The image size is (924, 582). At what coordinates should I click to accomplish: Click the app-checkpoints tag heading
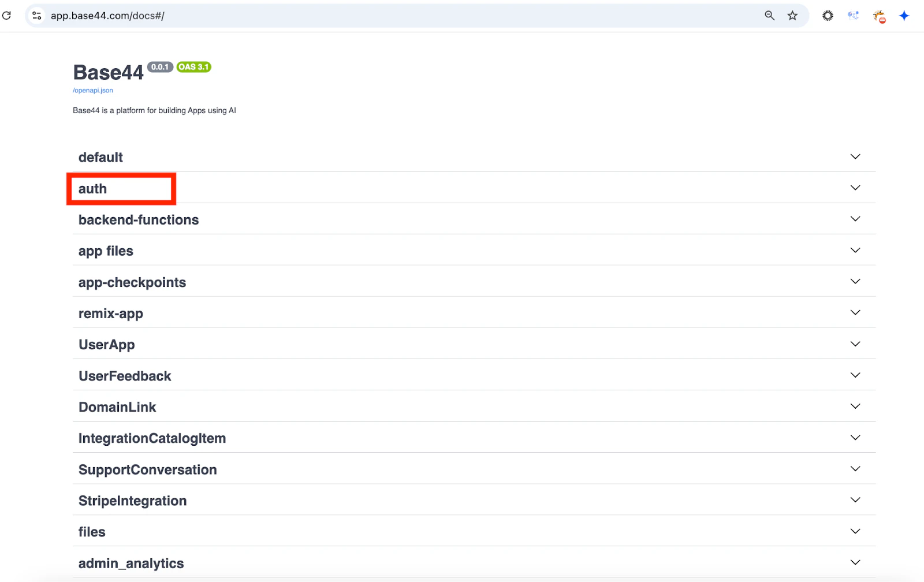[132, 282]
